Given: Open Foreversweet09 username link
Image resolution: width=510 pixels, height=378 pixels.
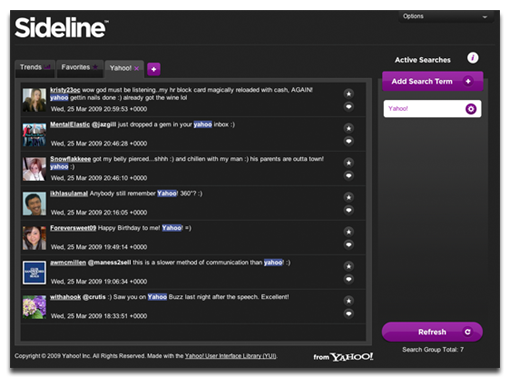Looking at the screenshot, I should (x=73, y=228).
